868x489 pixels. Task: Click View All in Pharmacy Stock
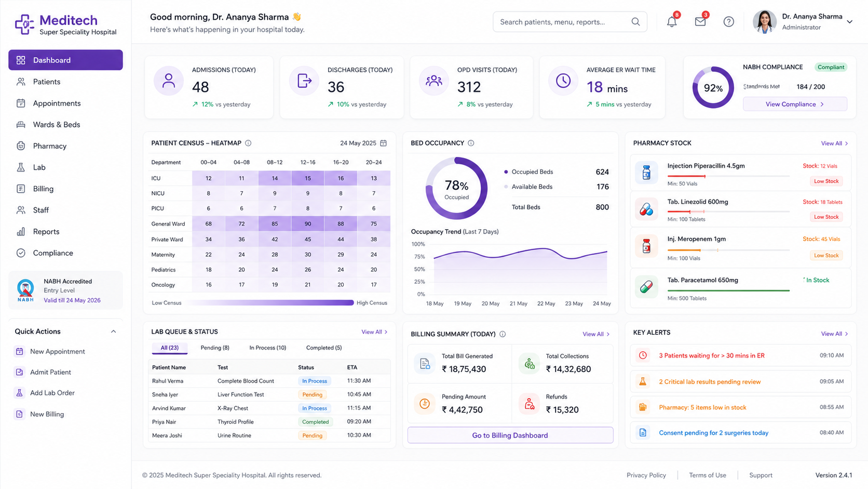pyautogui.click(x=834, y=143)
